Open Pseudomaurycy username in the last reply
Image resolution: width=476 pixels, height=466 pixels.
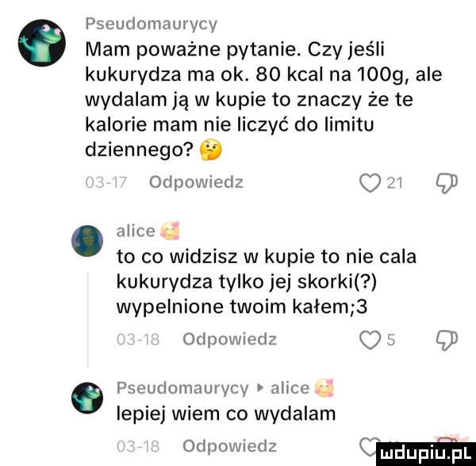[182, 388]
